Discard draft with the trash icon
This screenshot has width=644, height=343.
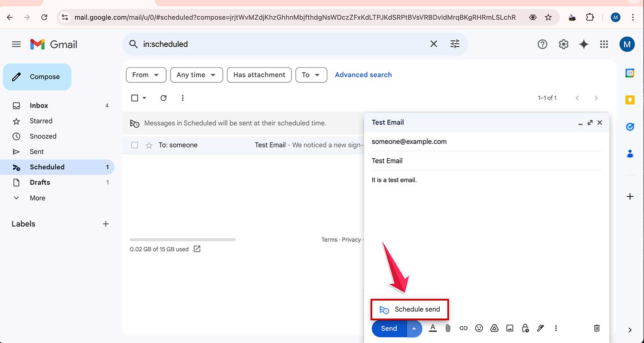coord(596,328)
